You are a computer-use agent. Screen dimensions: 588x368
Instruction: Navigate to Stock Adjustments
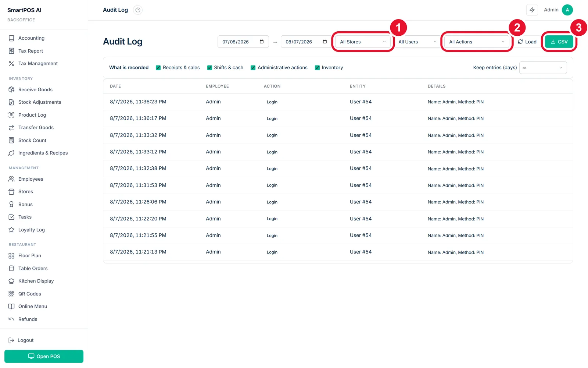(40, 102)
